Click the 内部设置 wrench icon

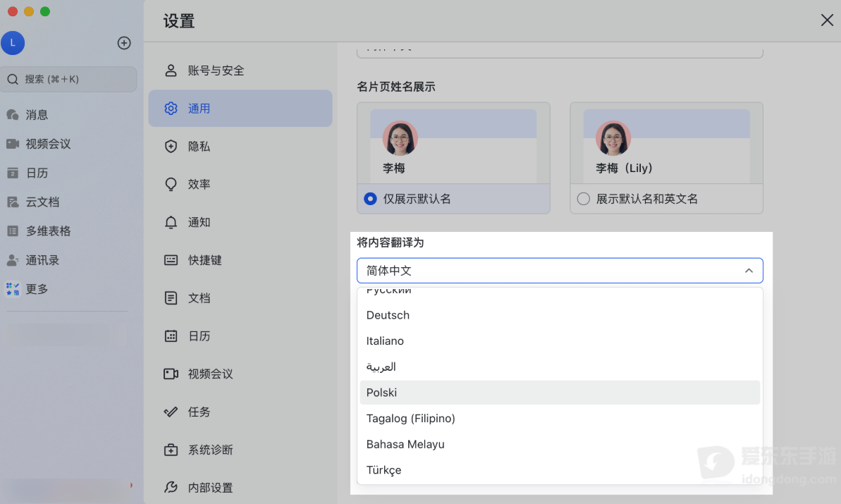(x=171, y=487)
